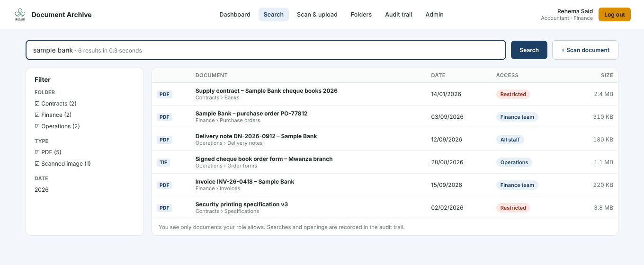
Task: Open Signed cheque book order form – Mwanza branch
Action: click(264, 159)
